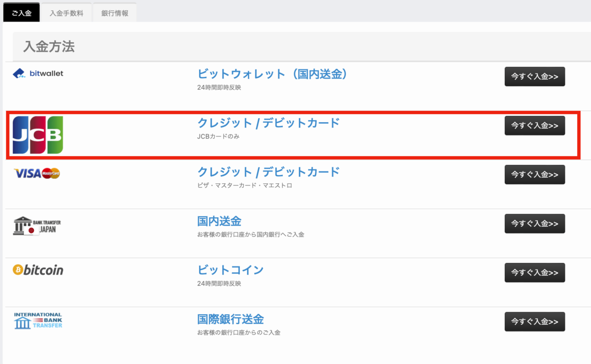Click the bitcoin logo icon
Viewport: 591px width, 364px height.
[x=38, y=270]
